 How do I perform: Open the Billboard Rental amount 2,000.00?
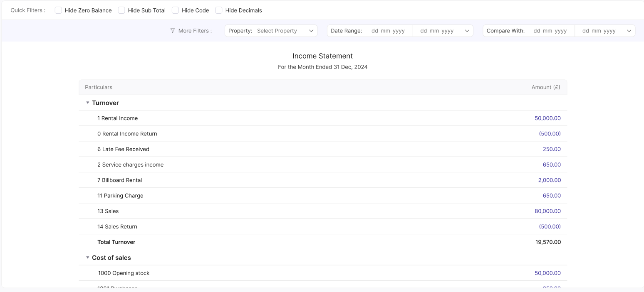tap(549, 180)
